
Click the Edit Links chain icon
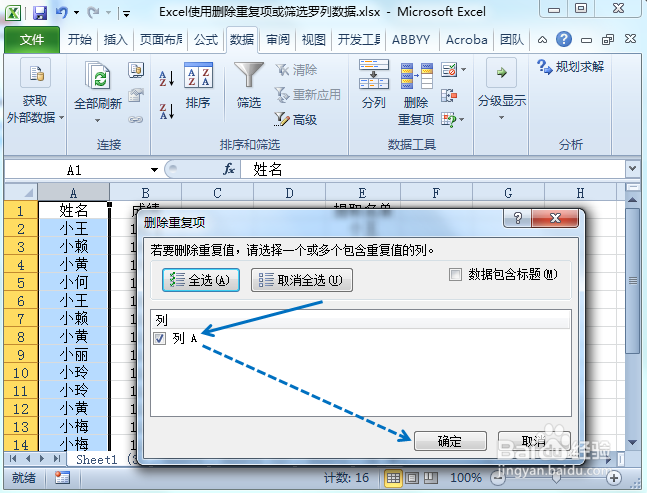coord(136,120)
